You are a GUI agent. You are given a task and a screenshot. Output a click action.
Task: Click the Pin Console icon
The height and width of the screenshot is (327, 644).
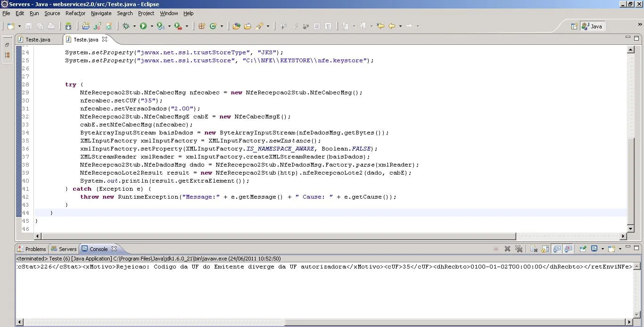click(583, 249)
